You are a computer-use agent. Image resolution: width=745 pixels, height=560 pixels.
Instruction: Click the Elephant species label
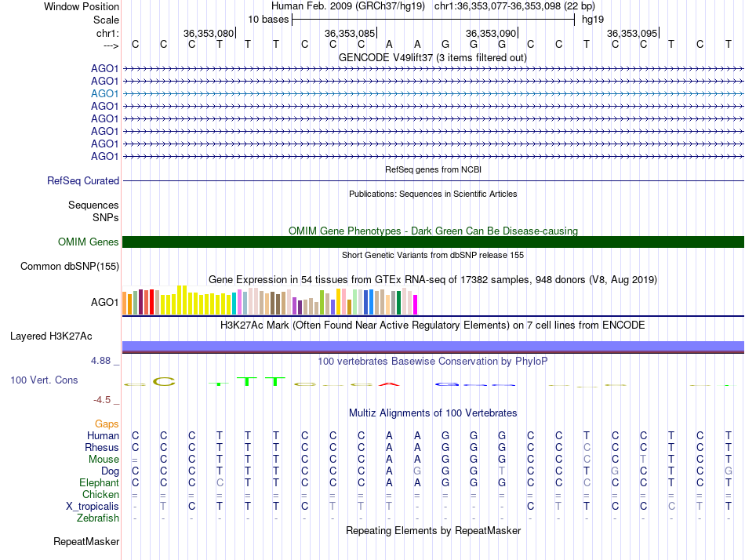tap(100, 483)
